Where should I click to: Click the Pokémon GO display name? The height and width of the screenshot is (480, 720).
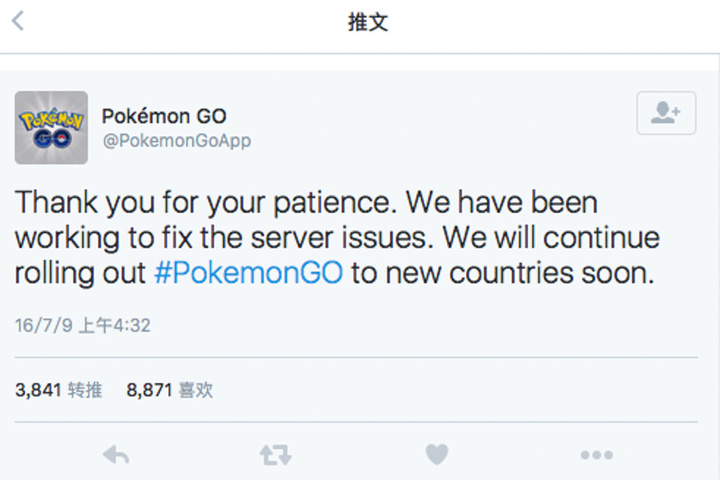point(164,116)
